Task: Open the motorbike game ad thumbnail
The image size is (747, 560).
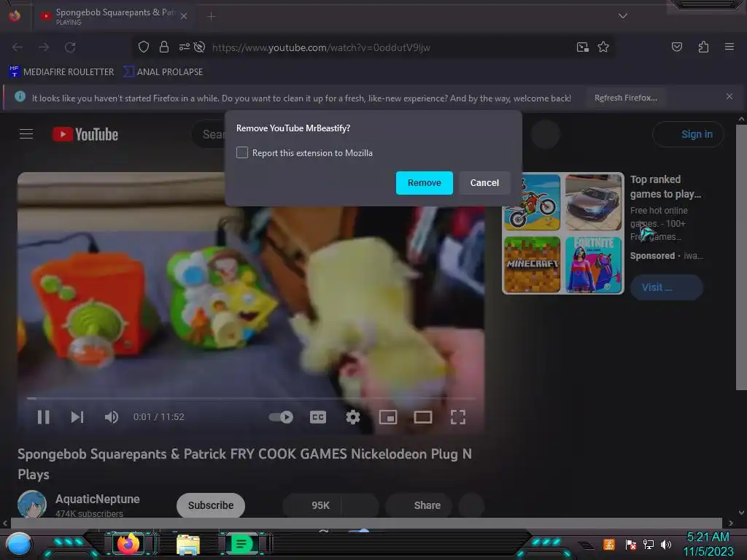Action: click(x=532, y=203)
